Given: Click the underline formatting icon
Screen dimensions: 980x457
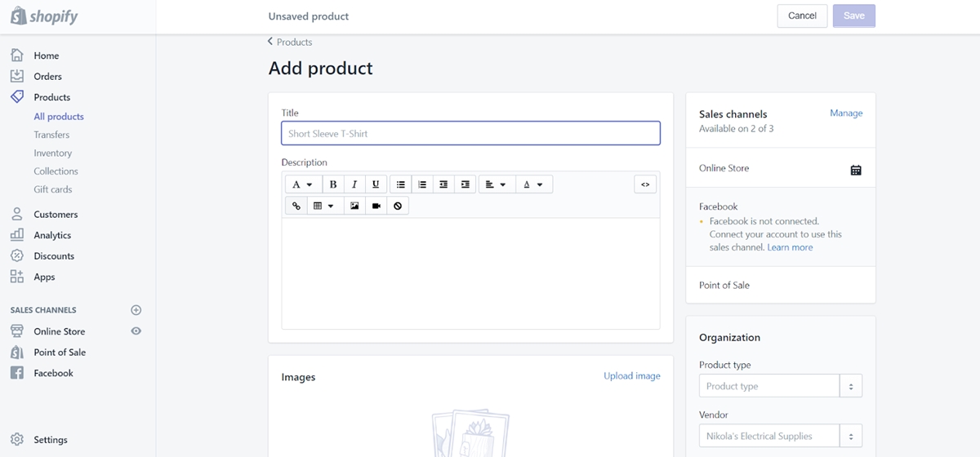Looking at the screenshot, I should coord(376,184).
